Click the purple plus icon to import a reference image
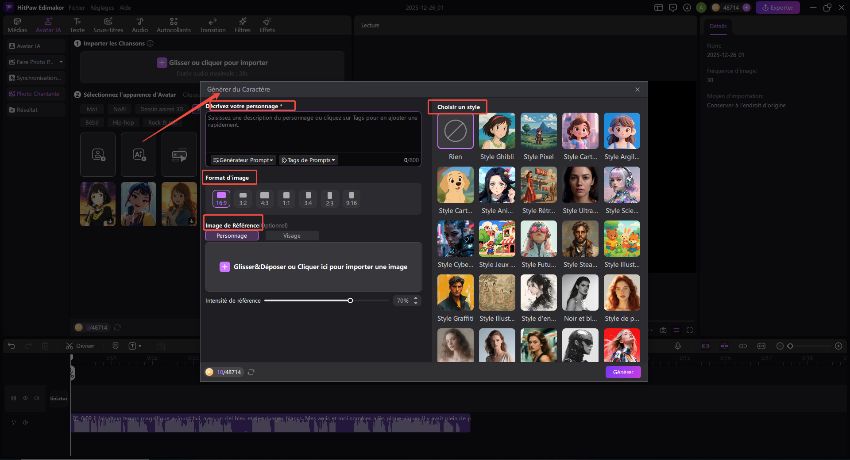 click(x=224, y=267)
